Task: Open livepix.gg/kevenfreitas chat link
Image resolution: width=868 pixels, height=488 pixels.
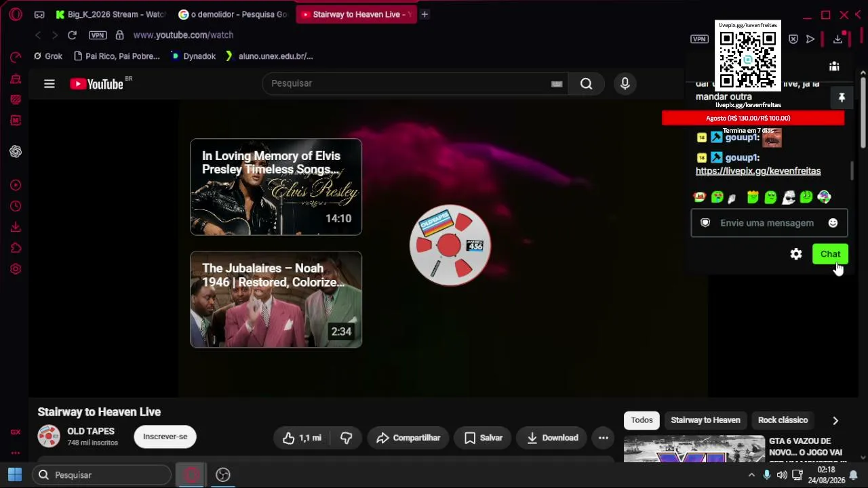Action: (758, 171)
